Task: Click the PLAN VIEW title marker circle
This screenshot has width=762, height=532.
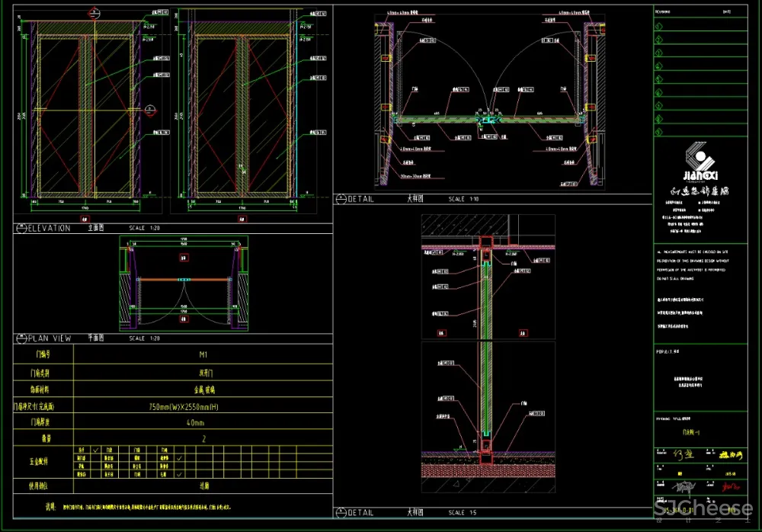Action: [x=21, y=338]
